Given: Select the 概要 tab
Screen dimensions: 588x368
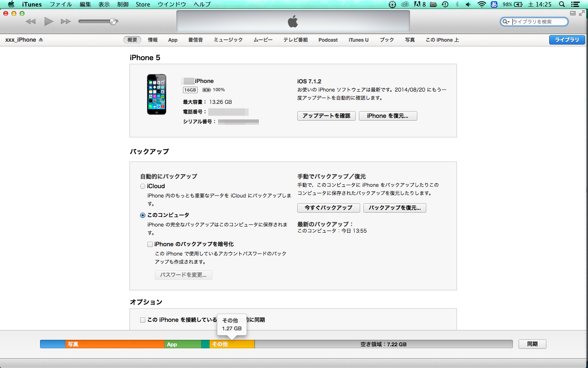Looking at the screenshot, I should click(132, 40).
